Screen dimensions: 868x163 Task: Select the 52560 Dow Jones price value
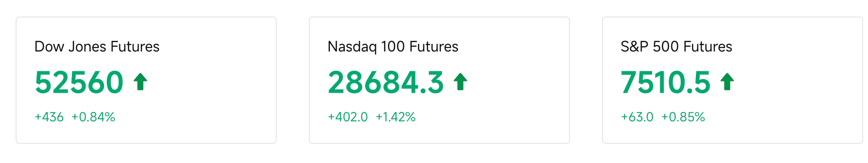click(79, 82)
